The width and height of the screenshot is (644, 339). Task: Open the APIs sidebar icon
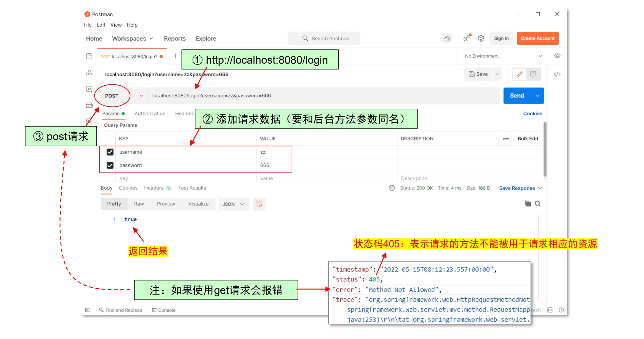click(x=89, y=73)
